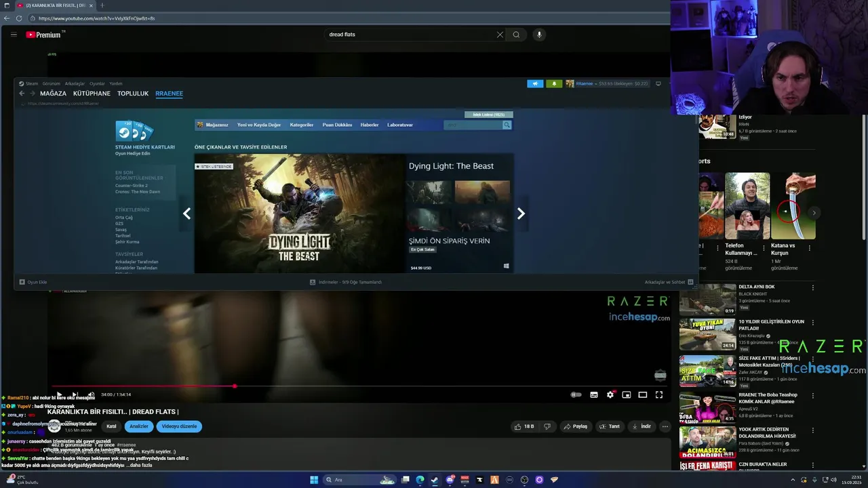Click the YouTube Premium logo
This screenshot has width=868, height=488.
pos(44,35)
